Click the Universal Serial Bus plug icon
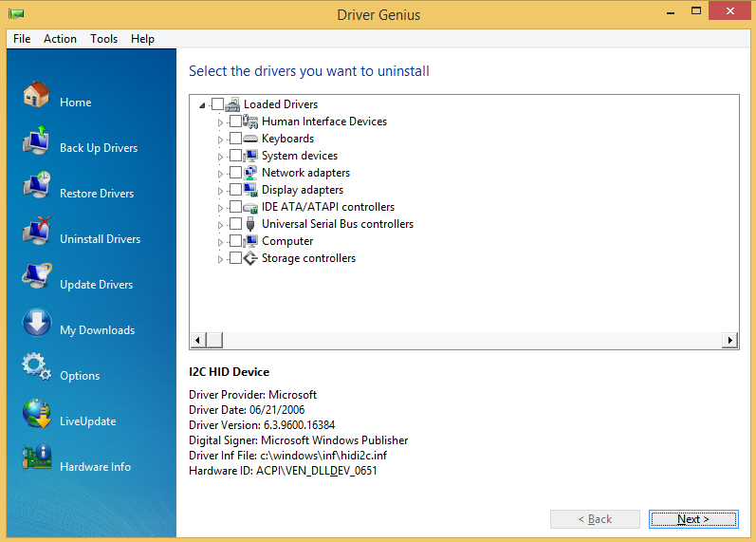 [250, 224]
